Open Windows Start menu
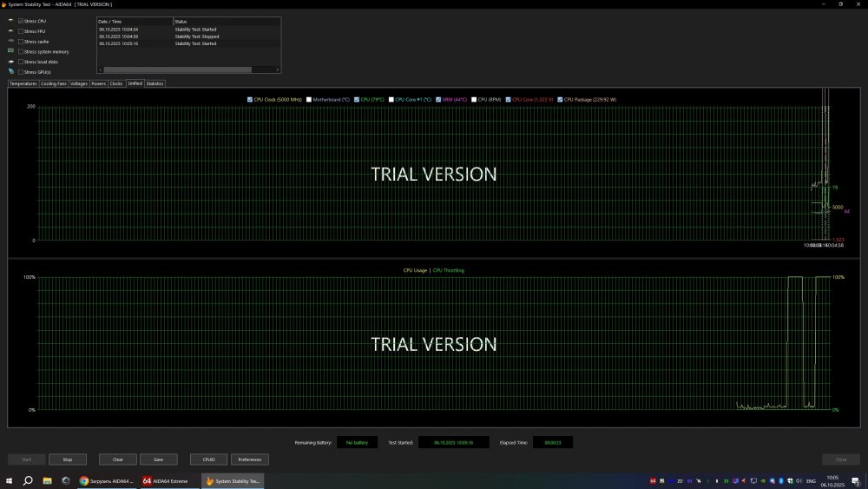The image size is (868, 489). [9, 480]
